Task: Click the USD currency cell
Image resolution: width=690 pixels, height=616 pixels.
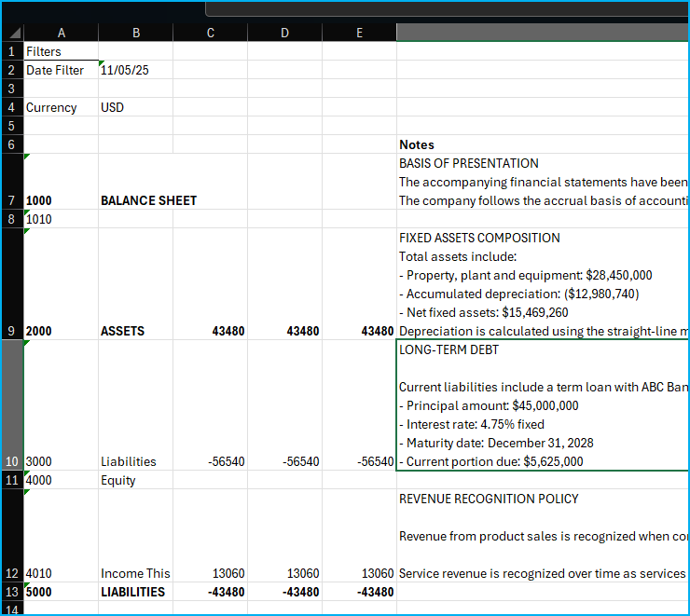Action: pyautogui.click(x=135, y=107)
